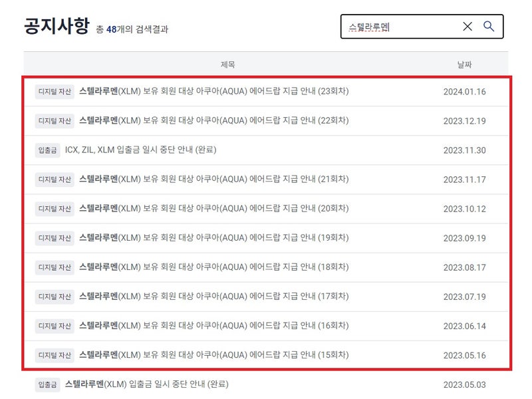The image size is (532, 399).
Task: Open the AQUA airdrop 22회차 notice
Action: coord(213,120)
